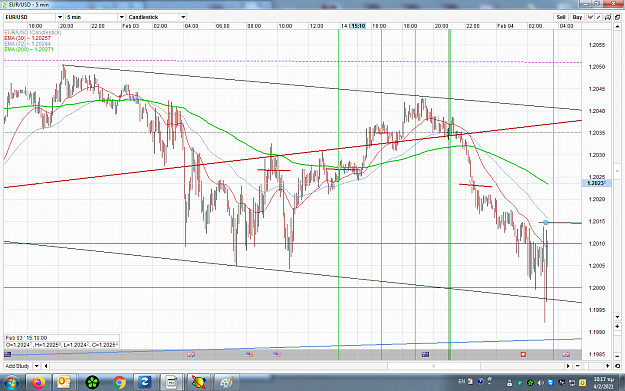Click the reset zoom icon at bottom-right corner
The image size is (625, 391).
coord(617,366)
